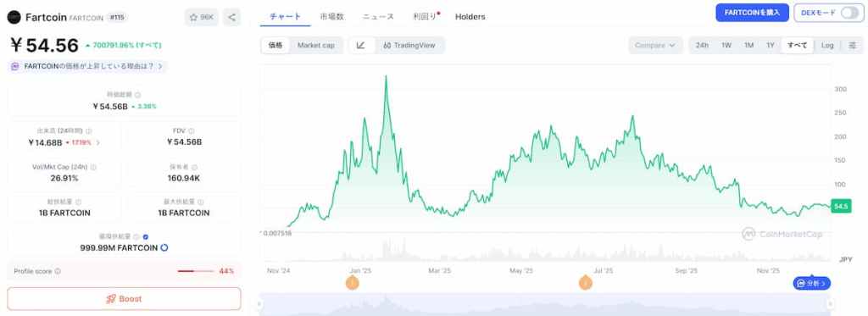Screen dimensions: 868x316
Task: Click the orange event marker near Jan '25
Action: (x=352, y=283)
